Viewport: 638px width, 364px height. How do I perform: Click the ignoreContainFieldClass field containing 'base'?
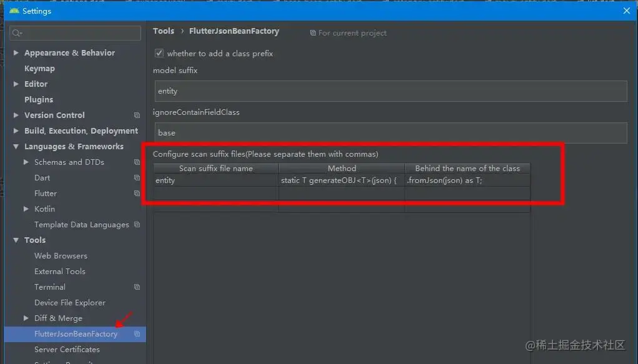tap(391, 133)
